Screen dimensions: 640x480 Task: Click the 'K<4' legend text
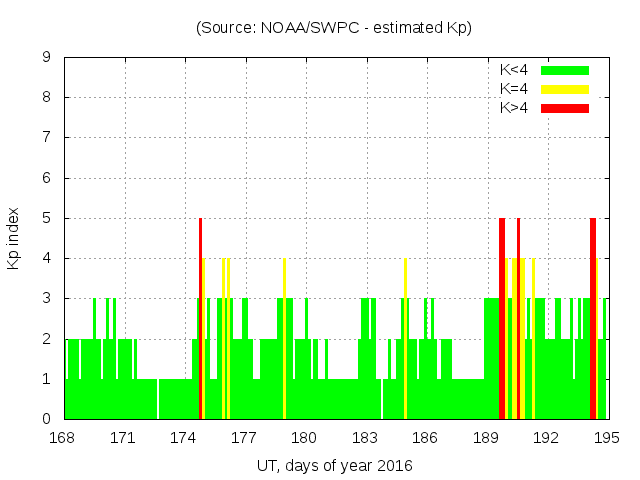coord(514,70)
